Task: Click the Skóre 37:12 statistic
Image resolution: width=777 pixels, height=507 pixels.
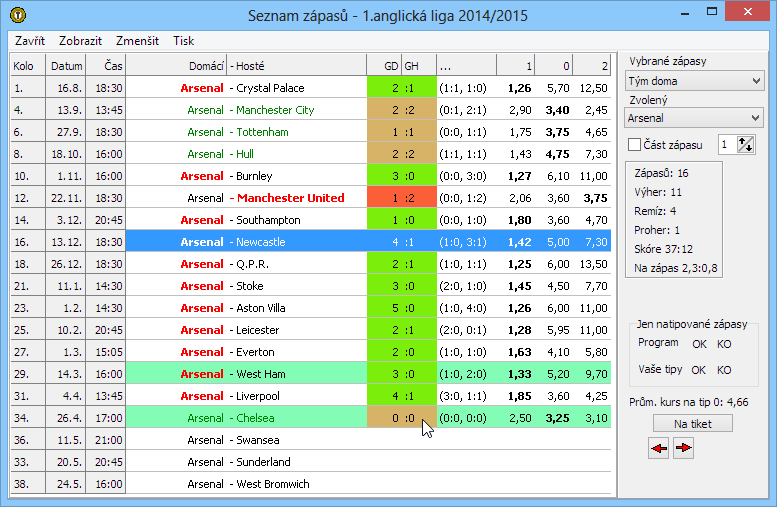Action: pos(663,249)
